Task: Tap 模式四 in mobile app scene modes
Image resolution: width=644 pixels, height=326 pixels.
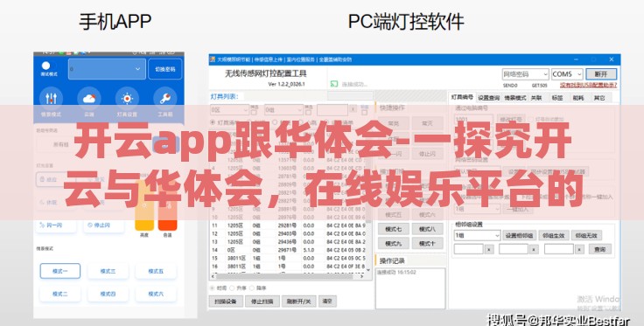Action: 108,294
